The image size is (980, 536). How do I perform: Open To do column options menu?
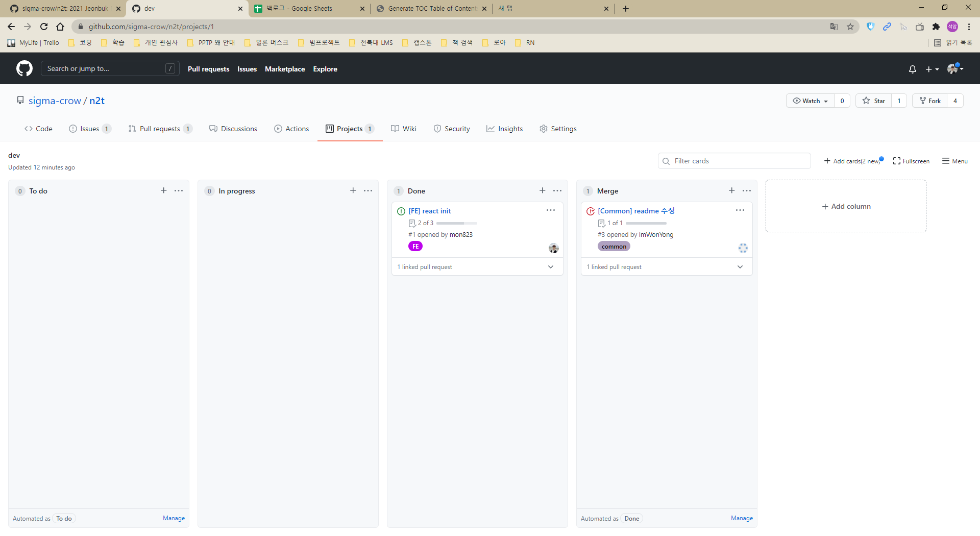[x=179, y=190]
